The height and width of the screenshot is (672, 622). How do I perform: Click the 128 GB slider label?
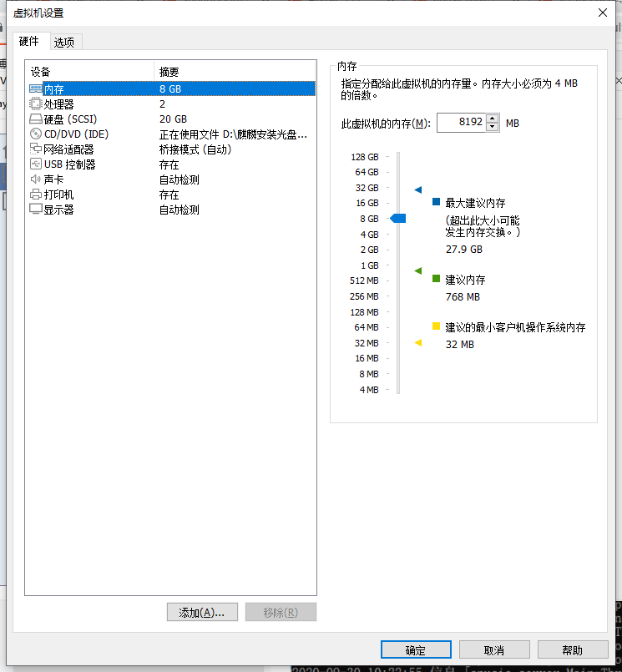365,157
